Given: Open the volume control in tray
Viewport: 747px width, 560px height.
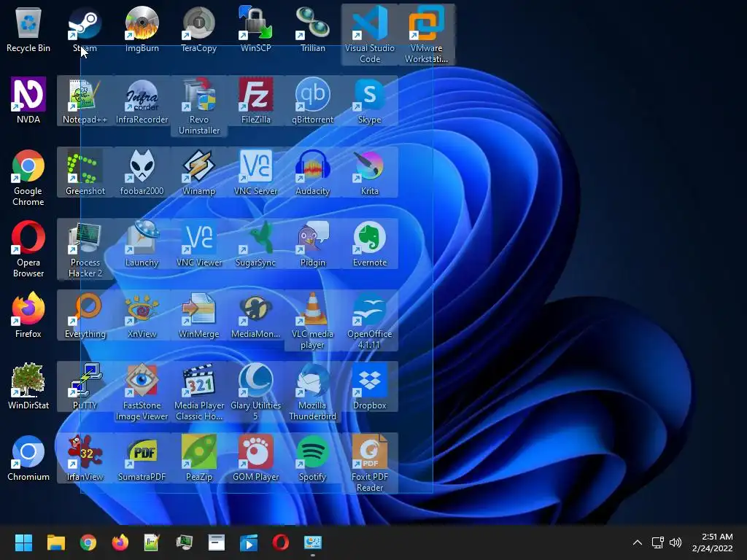Looking at the screenshot, I should 675,542.
